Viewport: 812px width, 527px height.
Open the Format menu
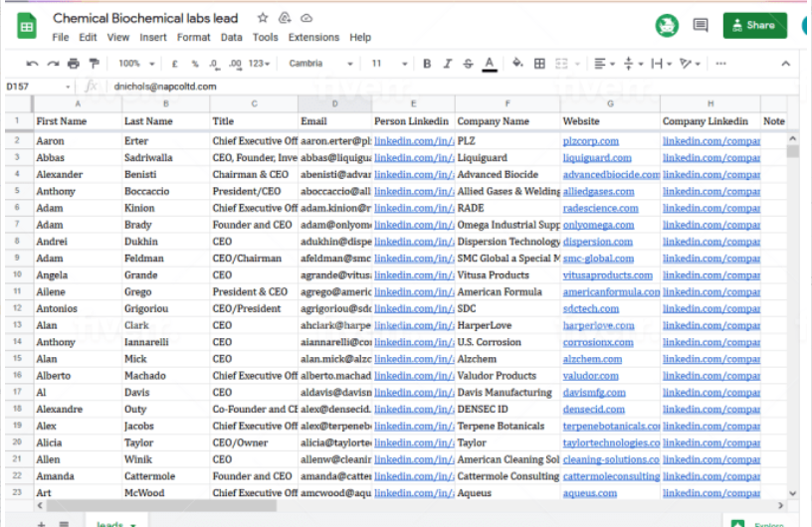[193, 37]
